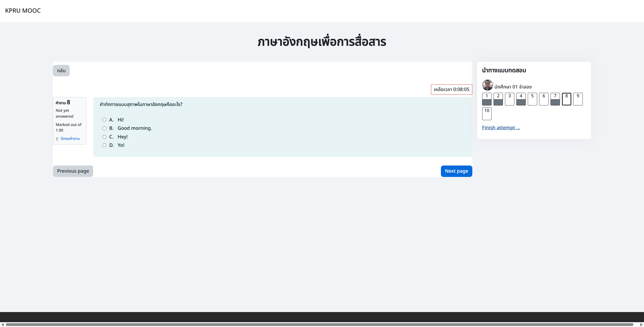Select radio option A. Hi!

104,120
